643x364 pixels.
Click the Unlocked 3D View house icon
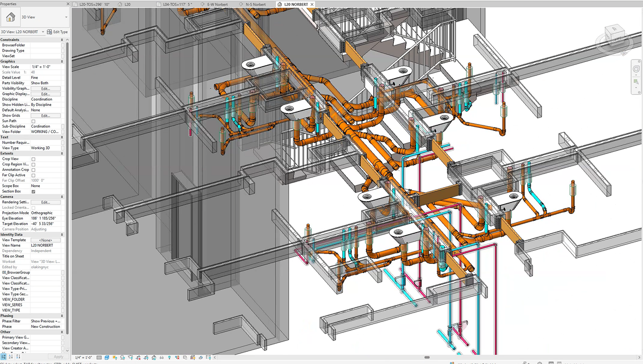pos(154,357)
